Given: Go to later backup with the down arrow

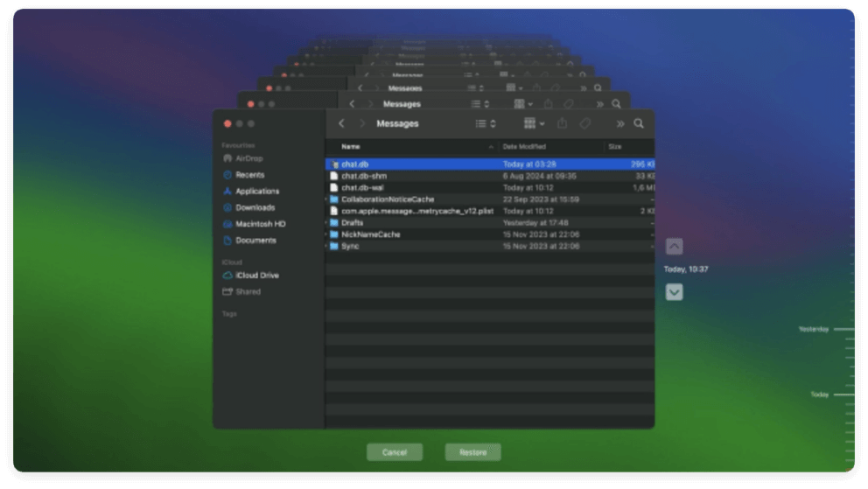Looking at the screenshot, I should click(x=674, y=292).
